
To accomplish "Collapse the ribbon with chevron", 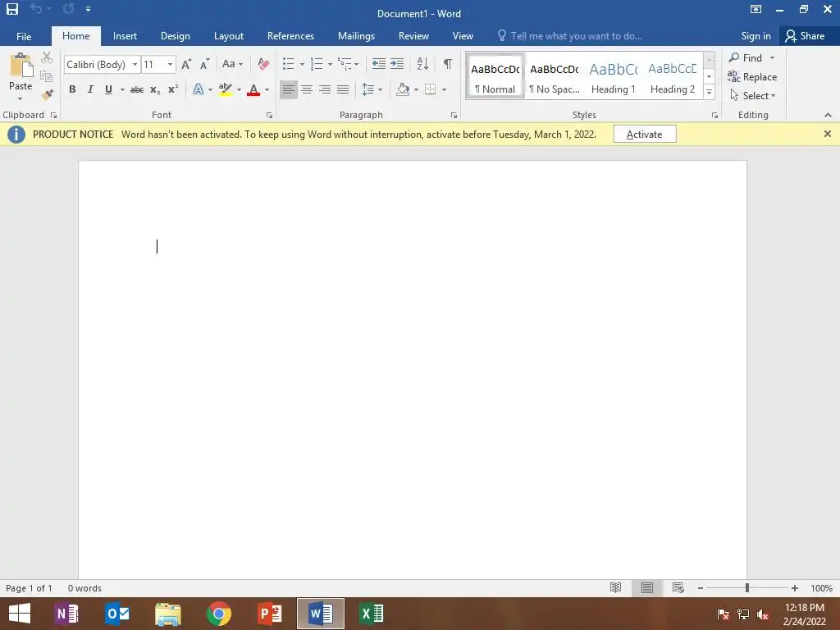I will pos(828,115).
